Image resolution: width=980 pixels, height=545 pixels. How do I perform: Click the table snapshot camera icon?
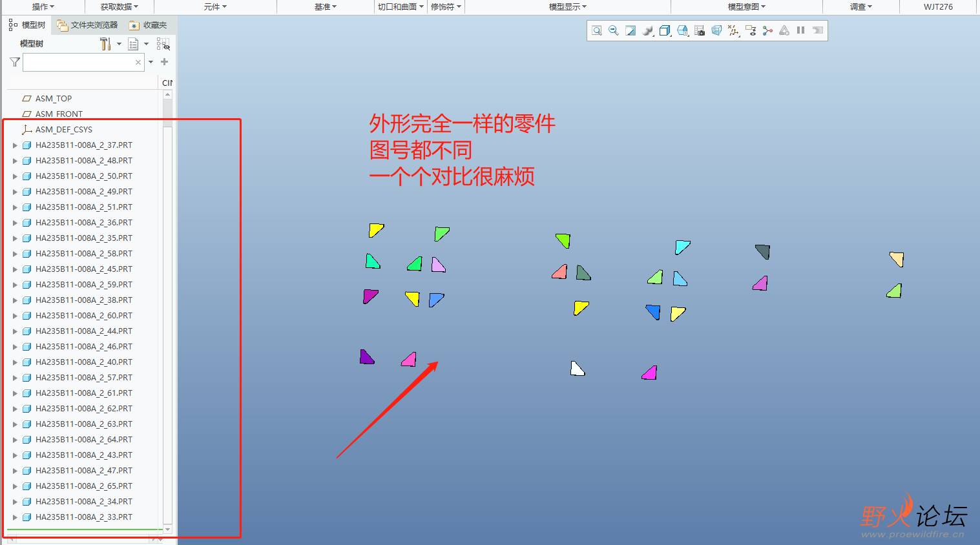[x=700, y=30]
